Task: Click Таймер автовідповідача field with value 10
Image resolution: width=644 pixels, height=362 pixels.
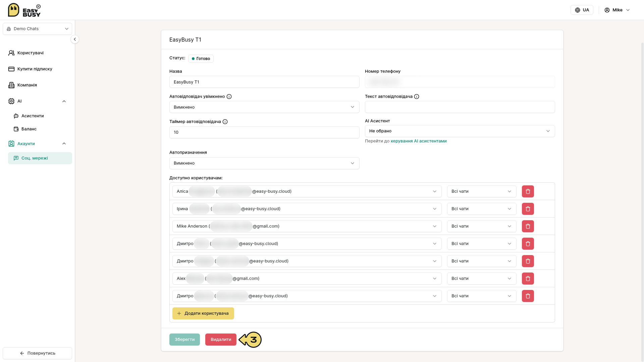Action: pos(264,132)
